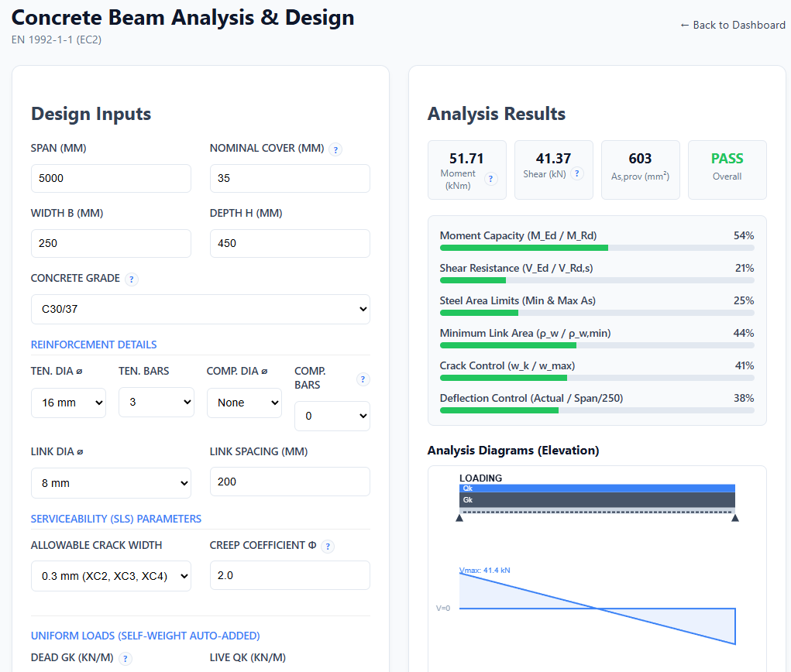Open the Concrete Grade selector showing C30/37
791x672 pixels.
(x=200, y=309)
